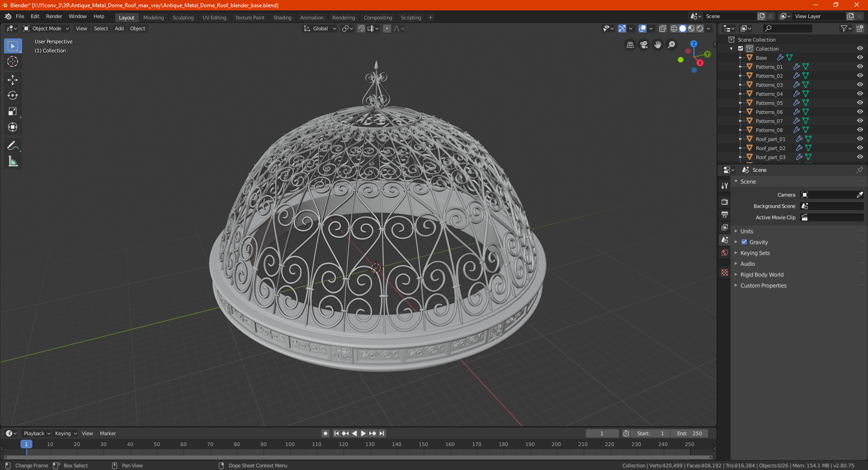Open the Tool settings properties tab
The height and width of the screenshot is (470, 868).
(x=725, y=186)
